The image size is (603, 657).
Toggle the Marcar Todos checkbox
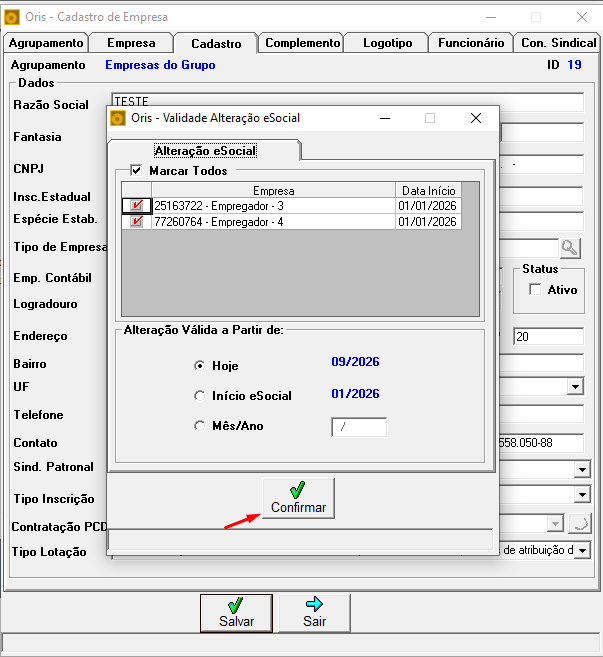(136, 171)
